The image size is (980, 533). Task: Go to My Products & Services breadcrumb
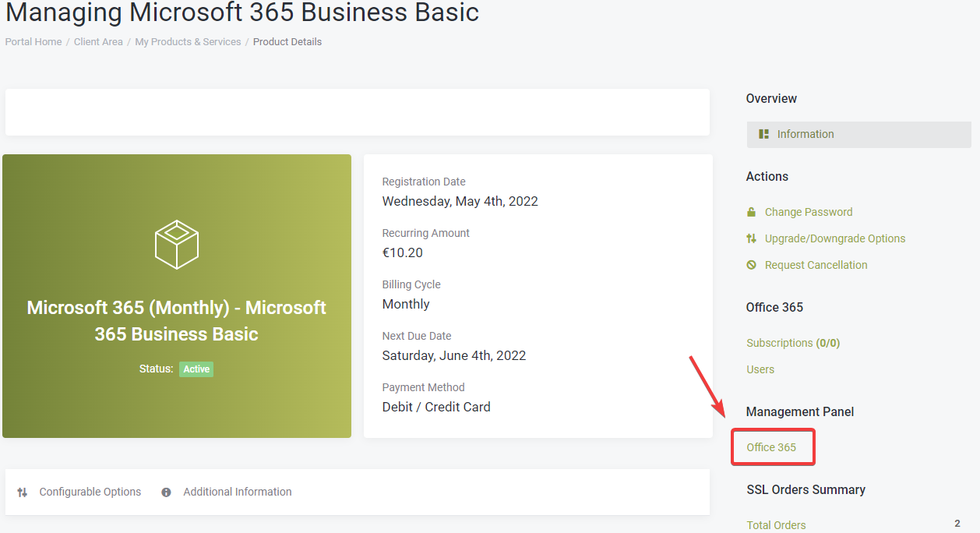188,42
